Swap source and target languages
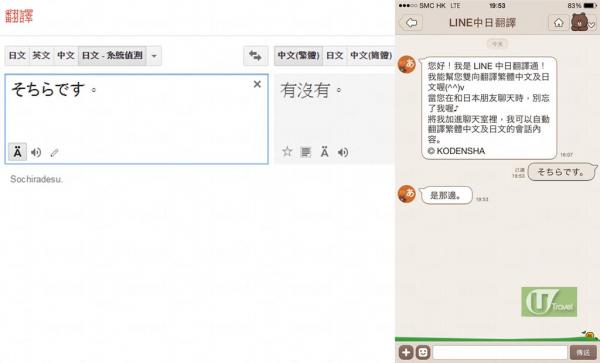600x363 pixels. (256, 56)
